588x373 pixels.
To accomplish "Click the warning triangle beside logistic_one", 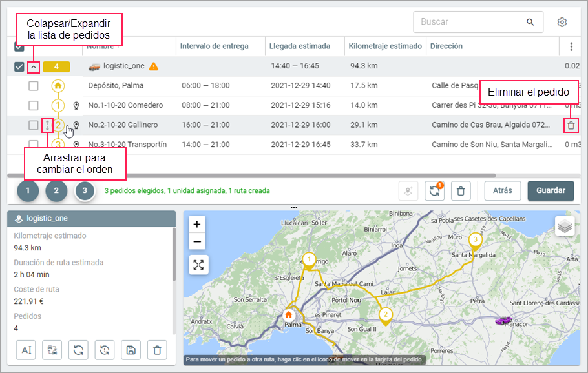I will click(154, 66).
